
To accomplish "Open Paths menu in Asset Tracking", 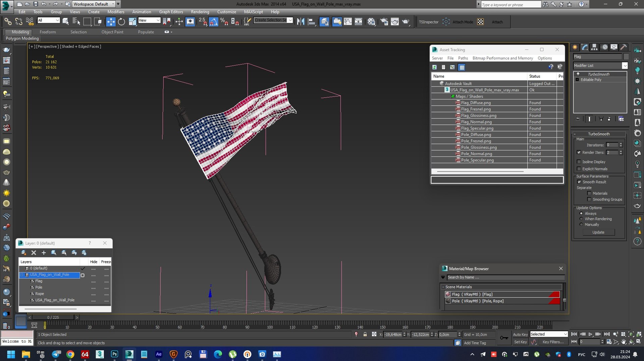I will [x=463, y=58].
